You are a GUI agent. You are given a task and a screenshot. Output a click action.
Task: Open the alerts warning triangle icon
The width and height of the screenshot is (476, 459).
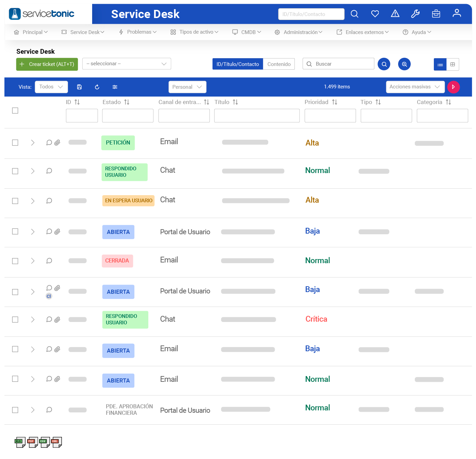click(x=395, y=14)
